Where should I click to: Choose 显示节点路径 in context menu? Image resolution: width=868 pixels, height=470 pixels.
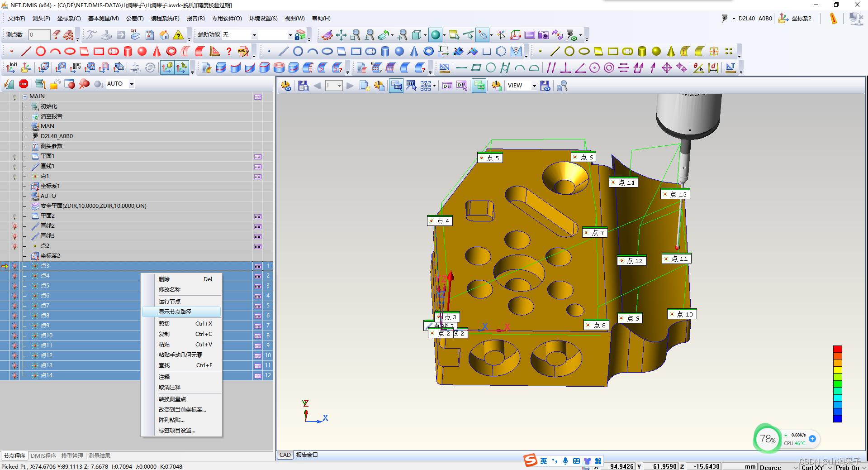click(x=181, y=312)
